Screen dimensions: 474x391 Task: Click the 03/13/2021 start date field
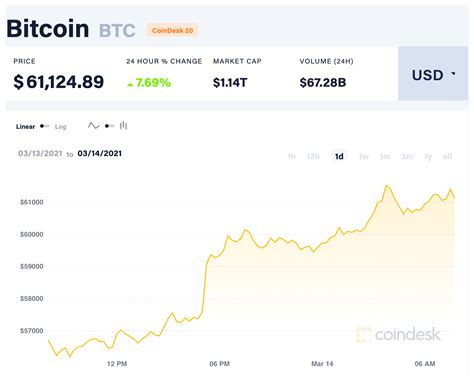[x=40, y=153]
